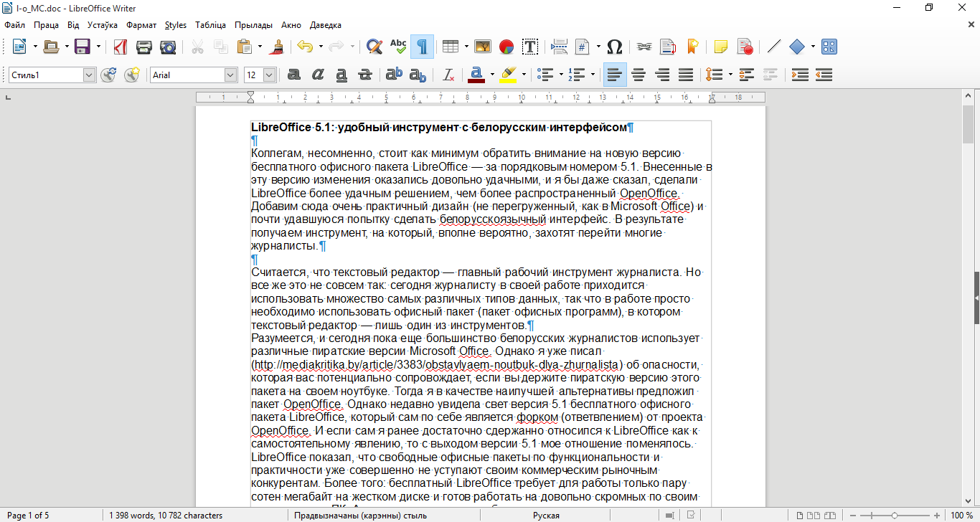Enable justified paragraph alignment
Image resolution: width=980 pixels, height=522 pixels.
coord(686,75)
